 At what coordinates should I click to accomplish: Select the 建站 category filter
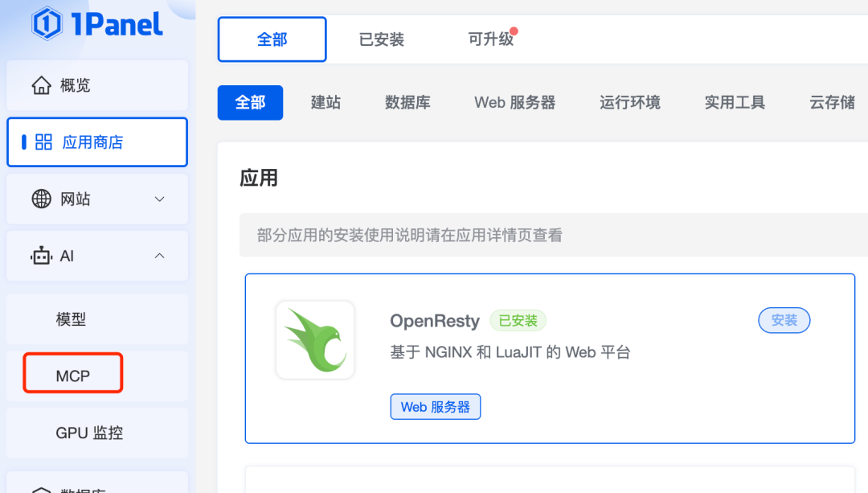326,102
